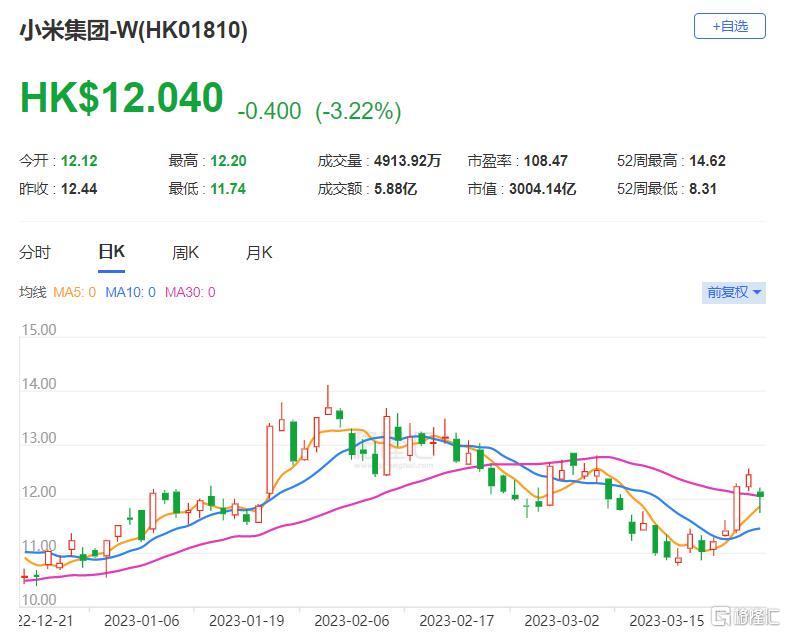
Task: Click the 成交额 value 5.88亿
Action: point(396,189)
